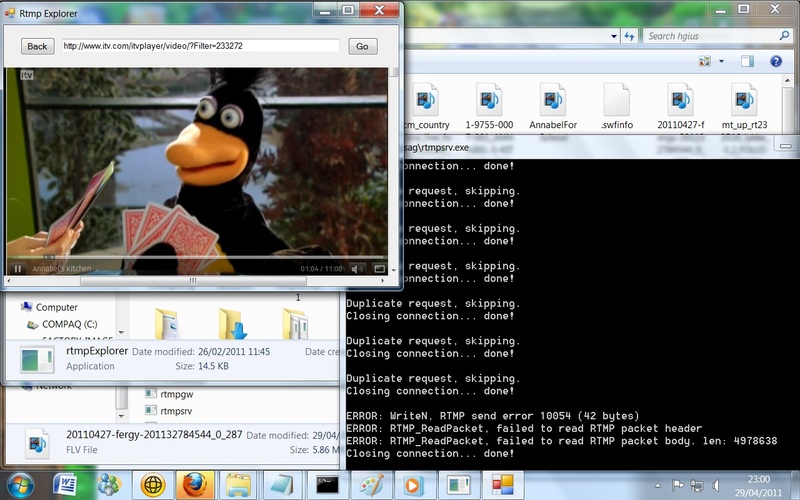Viewport: 800px width, 500px height.
Task: Click the search magnifier icon
Action: click(x=785, y=35)
